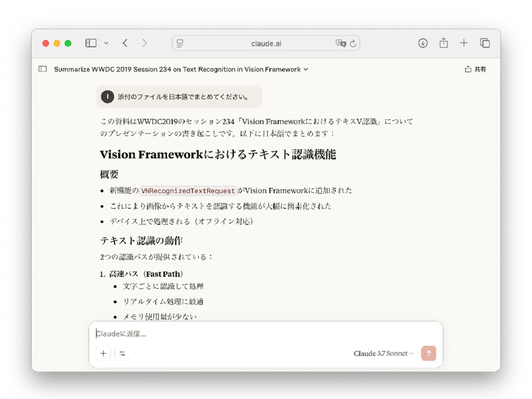Click the claude.ai address bar

click(x=266, y=44)
